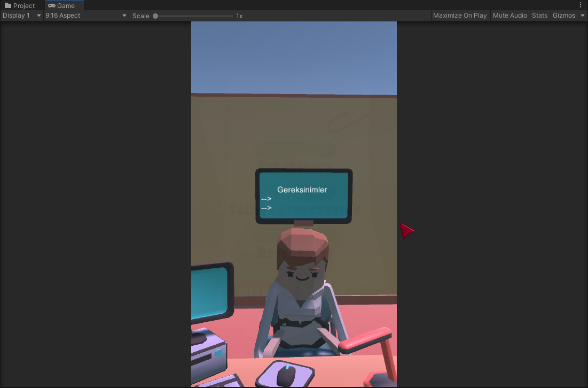Open the Display 1 dropdown

click(x=21, y=15)
